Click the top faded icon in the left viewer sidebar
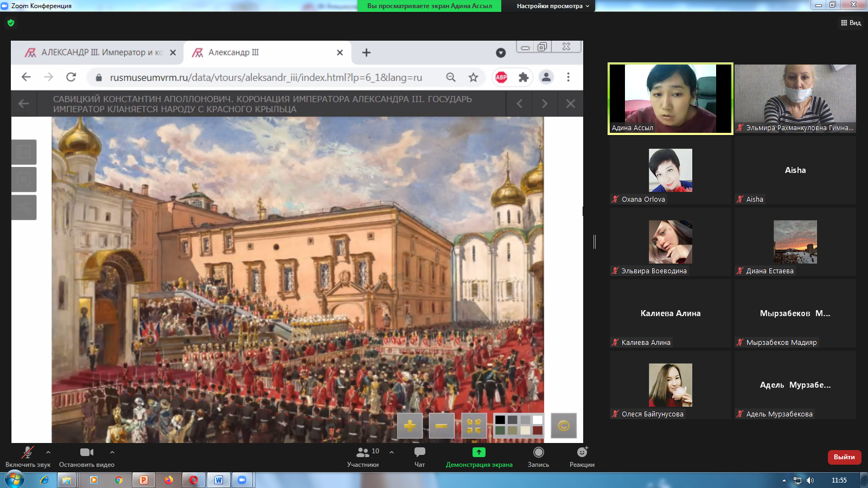The width and height of the screenshot is (868, 488). coord(24,152)
